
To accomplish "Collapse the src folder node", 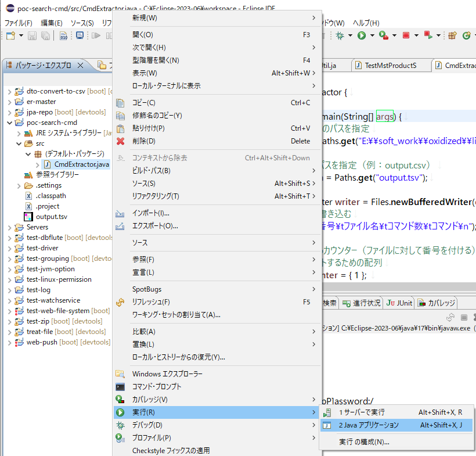I will point(19,143).
